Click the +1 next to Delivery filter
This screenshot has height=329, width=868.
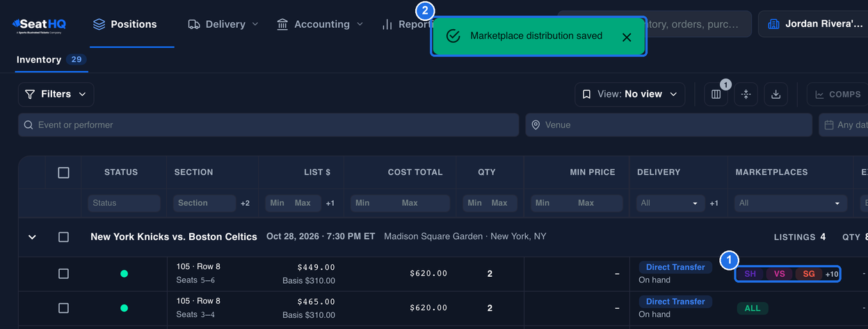(714, 203)
